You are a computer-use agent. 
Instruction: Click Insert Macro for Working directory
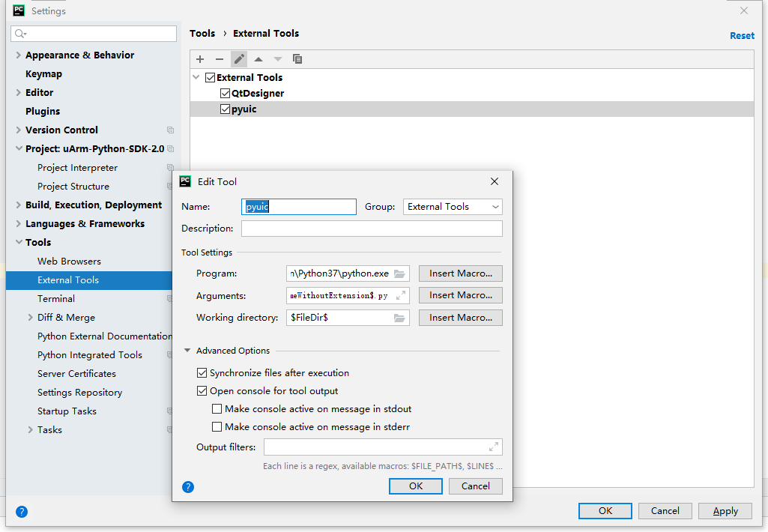pyautogui.click(x=460, y=318)
